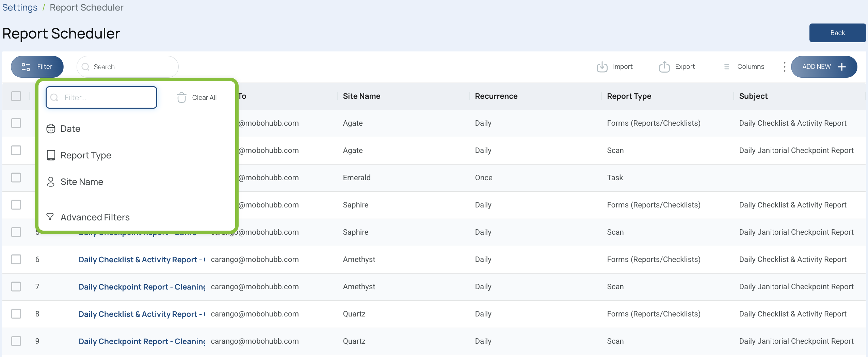Check the row 6 checkbox
Screen dimensions: 868x357
(16, 259)
